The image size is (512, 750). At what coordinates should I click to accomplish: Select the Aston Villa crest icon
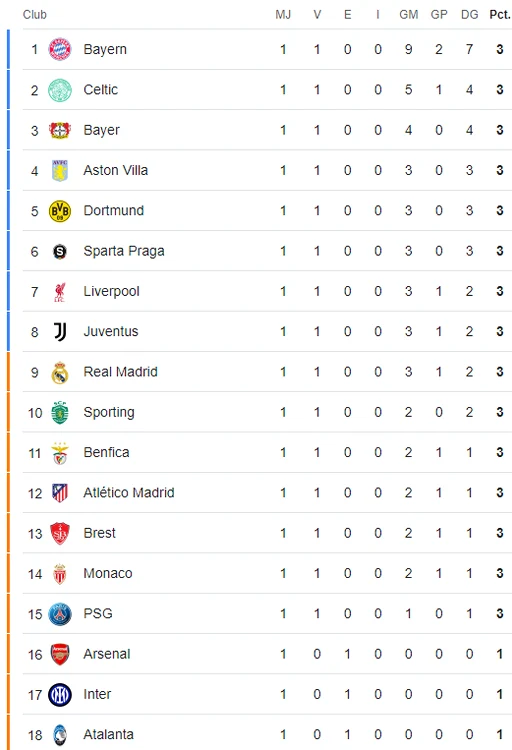tap(60, 170)
